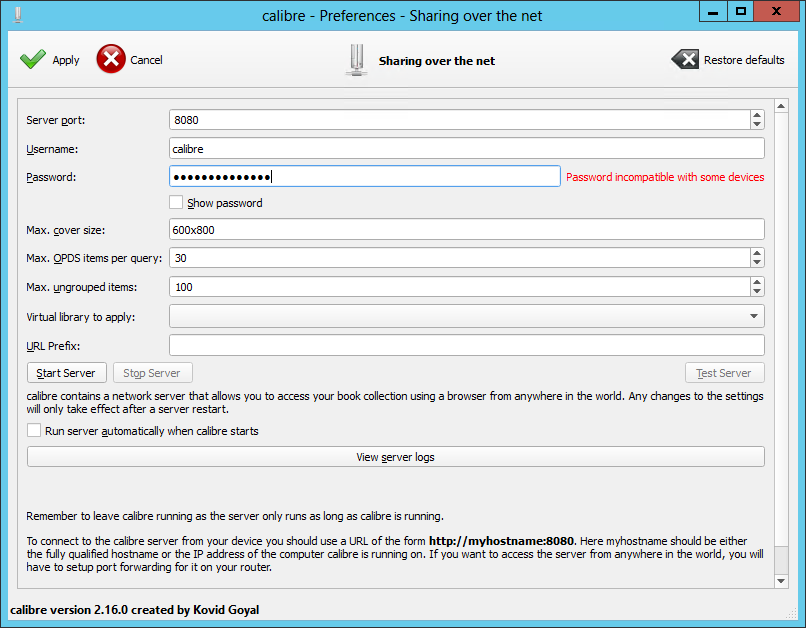Image resolution: width=806 pixels, height=628 pixels.
Task: Click the green Apply checkmark icon
Action: [x=32, y=60]
